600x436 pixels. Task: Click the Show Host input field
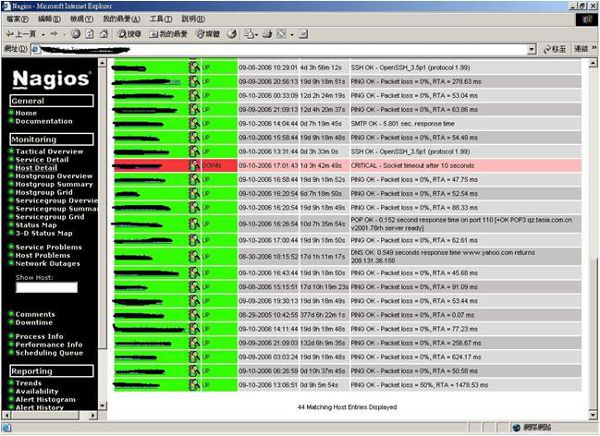point(47,287)
